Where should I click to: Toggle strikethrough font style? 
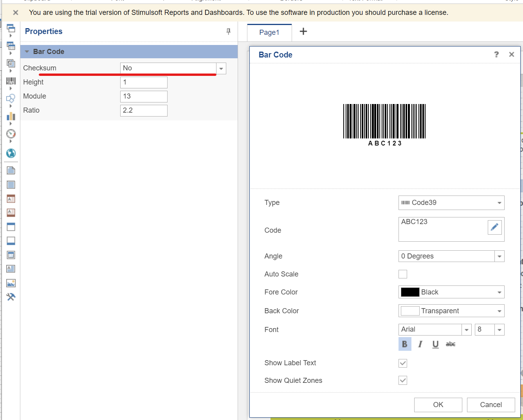point(451,344)
